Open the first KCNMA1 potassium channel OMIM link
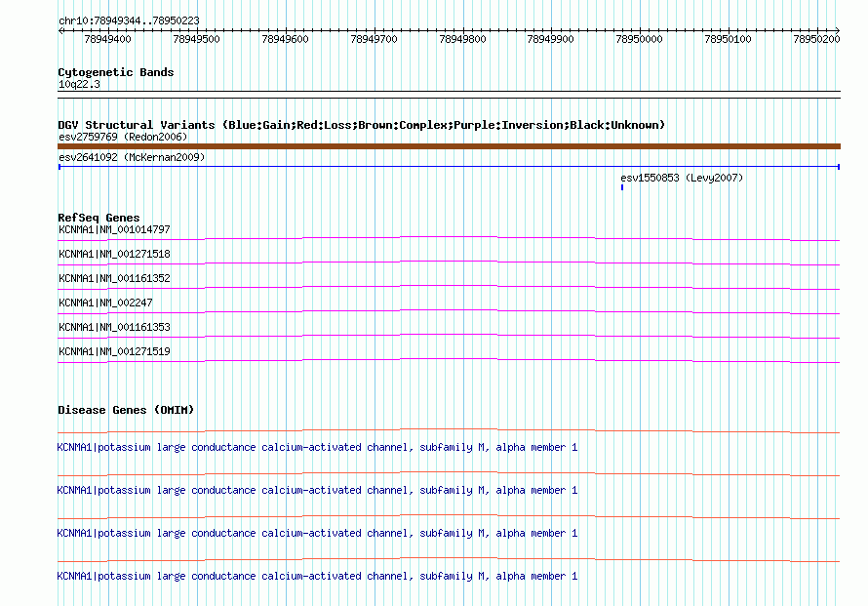Screen dimensions: 868x606 (317, 448)
